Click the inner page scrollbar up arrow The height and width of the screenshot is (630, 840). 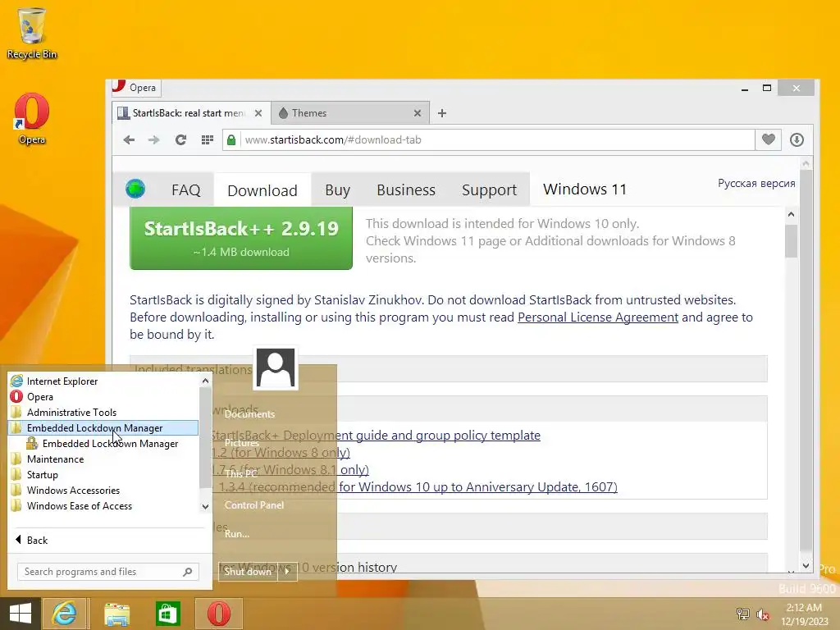[x=791, y=214]
